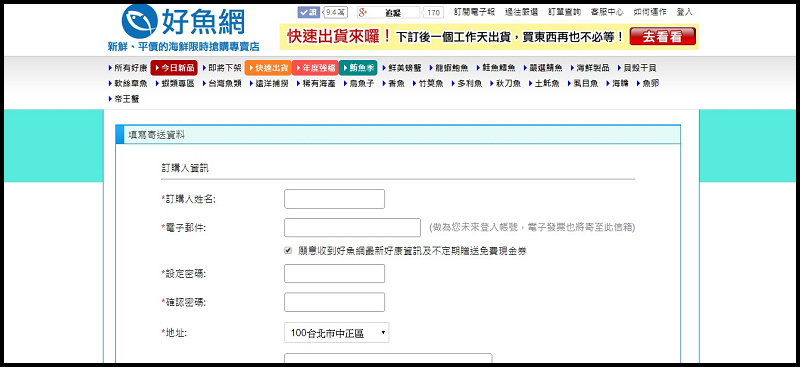
Task: Click the Facebook like button
Action: pos(309,12)
